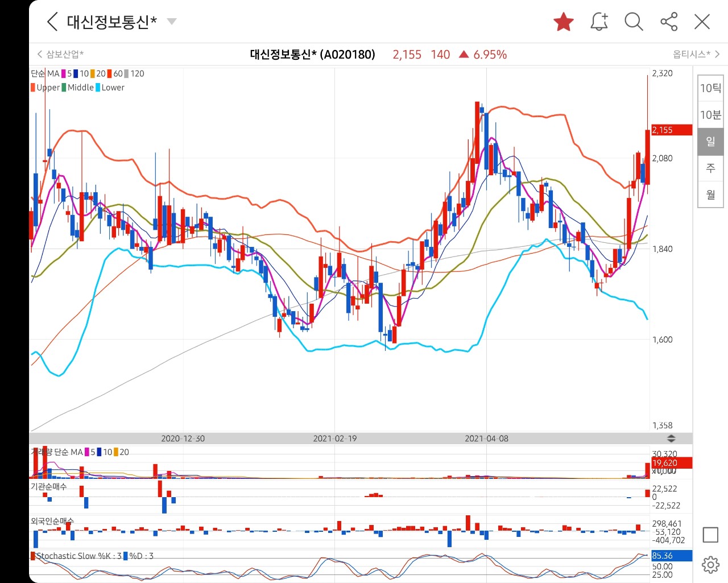728x583 pixels.
Task: Toggle the red favorite star
Action: point(564,22)
